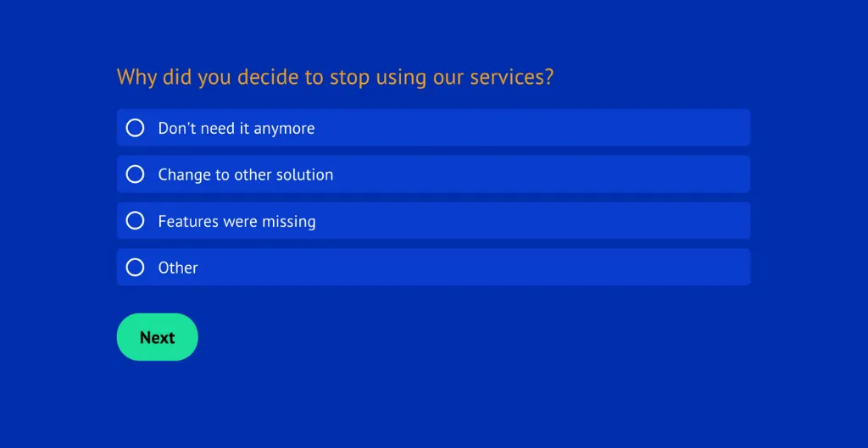Mark the "Features were missing" radio button

[x=135, y=221]
